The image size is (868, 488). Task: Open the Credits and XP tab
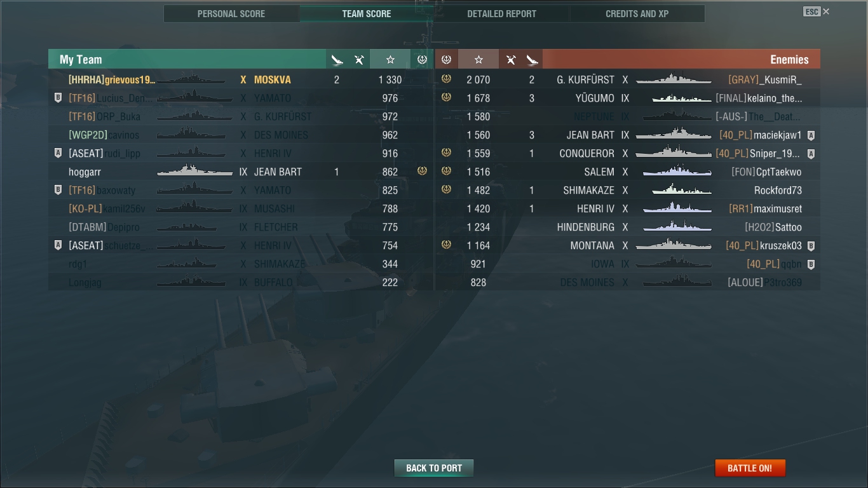click(637, 13)
